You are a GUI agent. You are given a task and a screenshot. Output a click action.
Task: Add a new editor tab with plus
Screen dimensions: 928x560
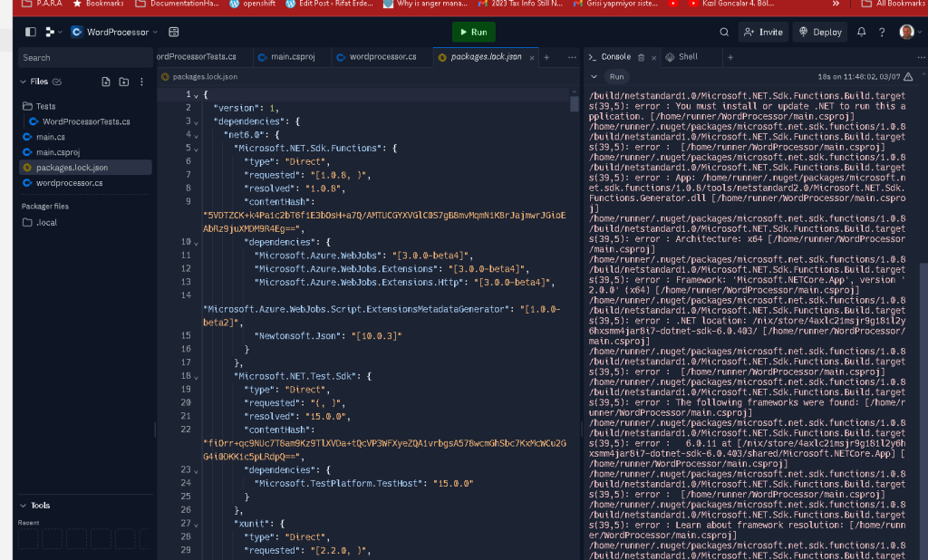(546, 57)
